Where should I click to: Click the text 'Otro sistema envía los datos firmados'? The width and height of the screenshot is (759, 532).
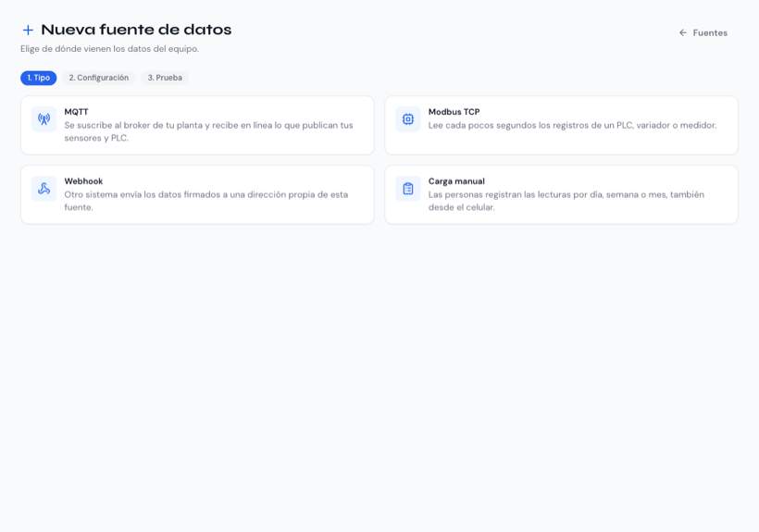(143, 194)
